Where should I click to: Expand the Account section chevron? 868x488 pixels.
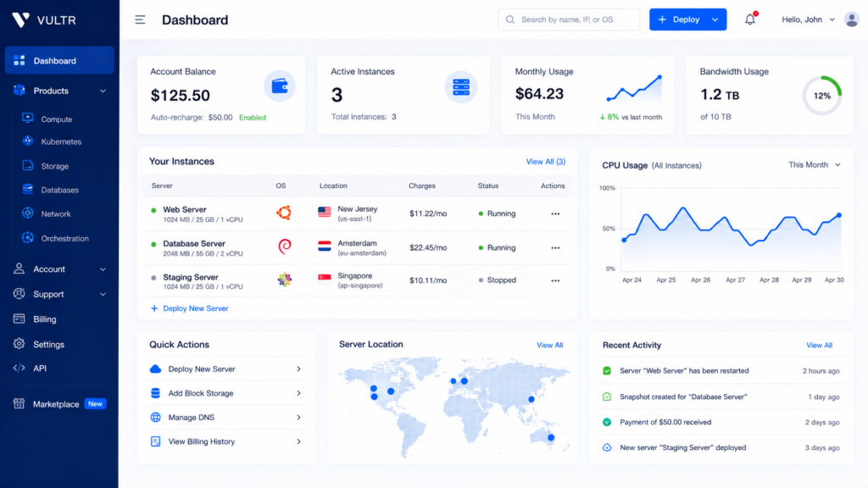point(103,269)
